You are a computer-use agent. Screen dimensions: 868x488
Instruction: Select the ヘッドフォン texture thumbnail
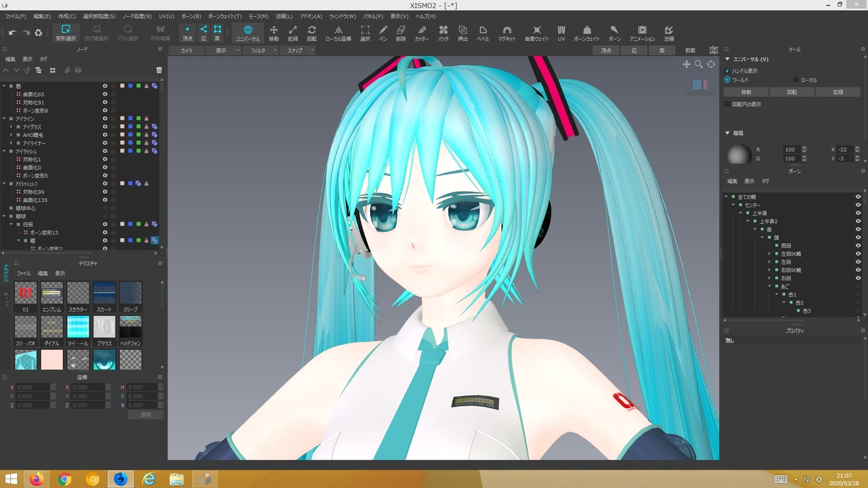130,327
